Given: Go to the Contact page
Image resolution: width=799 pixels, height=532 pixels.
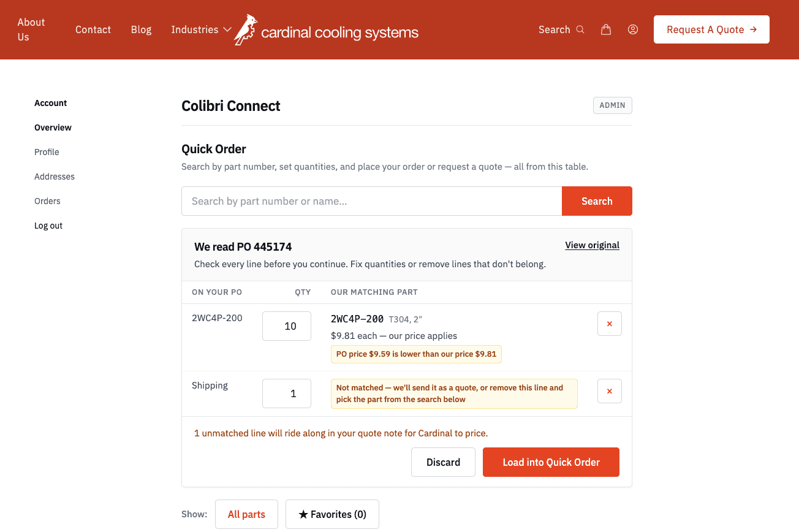Looking at the screenshot, I should (x=93, y=29).
